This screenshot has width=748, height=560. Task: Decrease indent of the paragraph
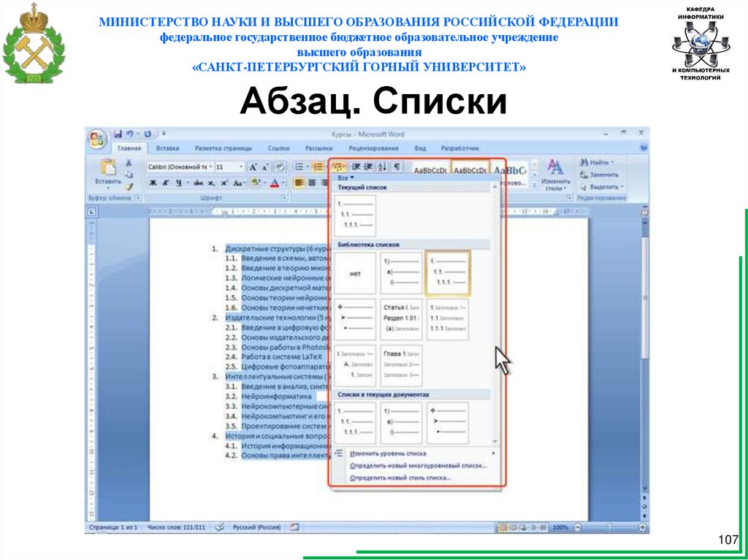356,167
